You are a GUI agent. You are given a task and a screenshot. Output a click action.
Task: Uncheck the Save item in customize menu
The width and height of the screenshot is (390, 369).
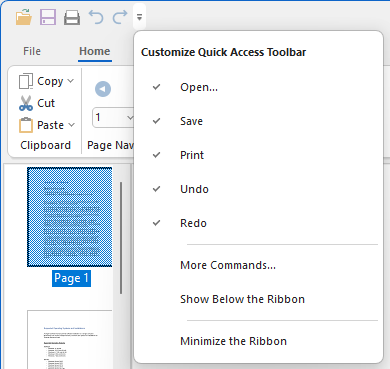point(258,121)
